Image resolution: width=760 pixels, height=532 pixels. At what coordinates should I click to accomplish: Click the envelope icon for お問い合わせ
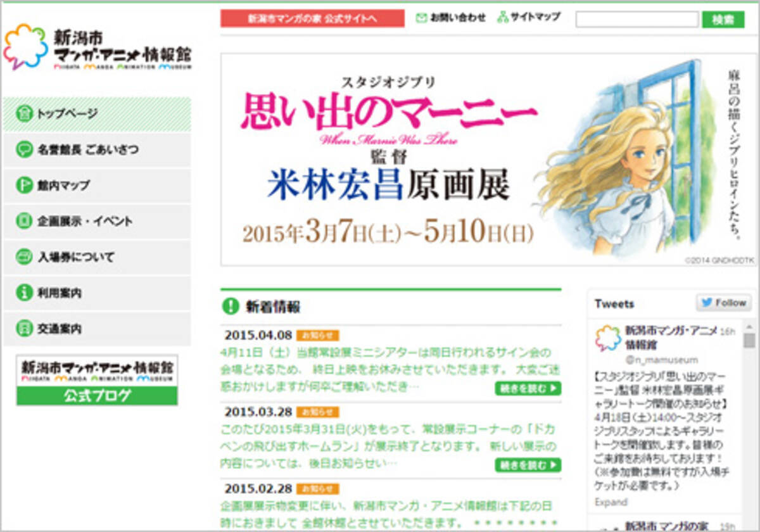coord(421,18)
